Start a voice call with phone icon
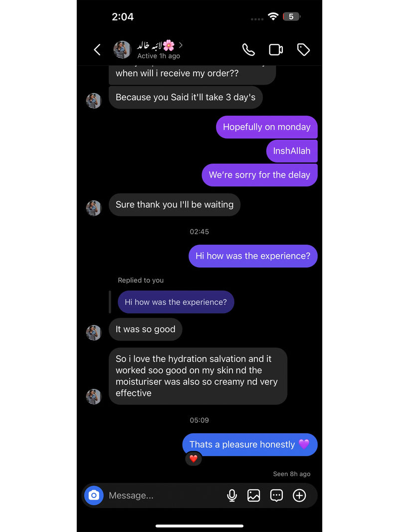Image resolution: width=399 pixels, height=532 pixels. pos(248,49)
